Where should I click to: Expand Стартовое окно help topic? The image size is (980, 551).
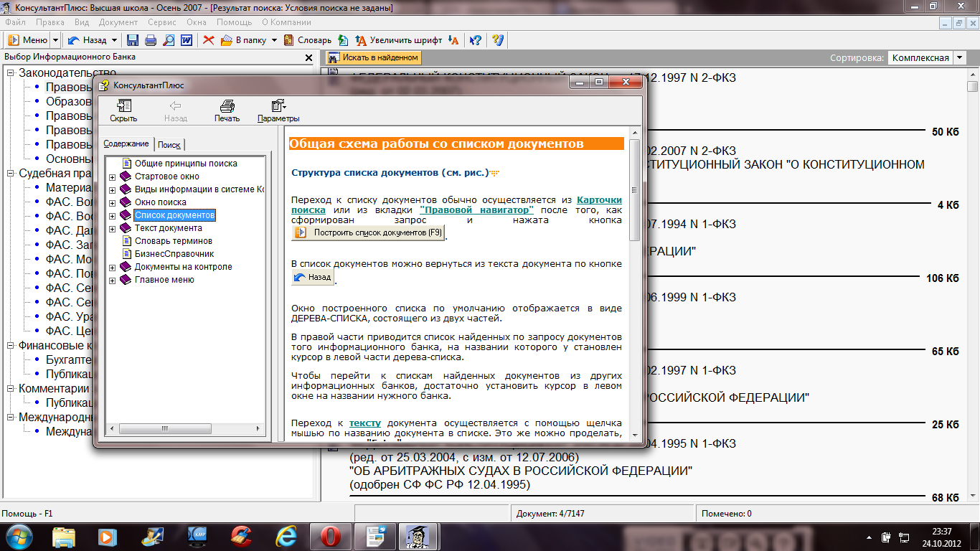(112, 177)
